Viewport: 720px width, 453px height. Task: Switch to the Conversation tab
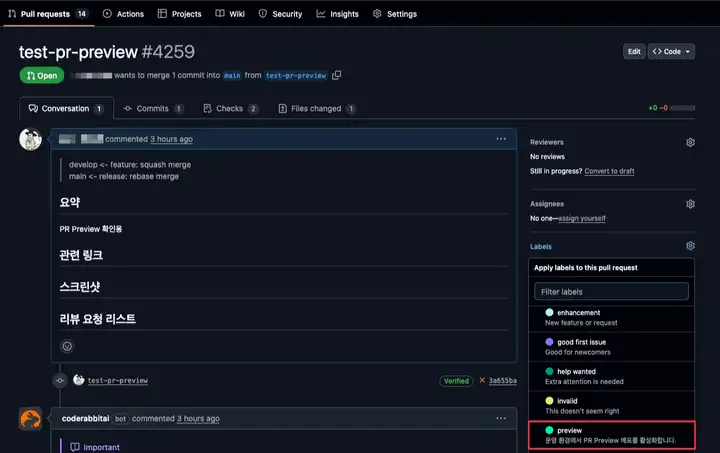click(66, 108)
